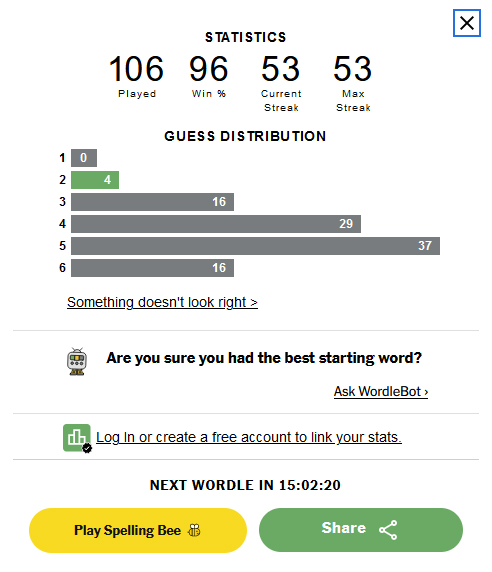Screen dimensions: 492x572
Task: Select the bar showing 37 for 5 guesses
Action: pyautogui.click(x=255, y=246)
